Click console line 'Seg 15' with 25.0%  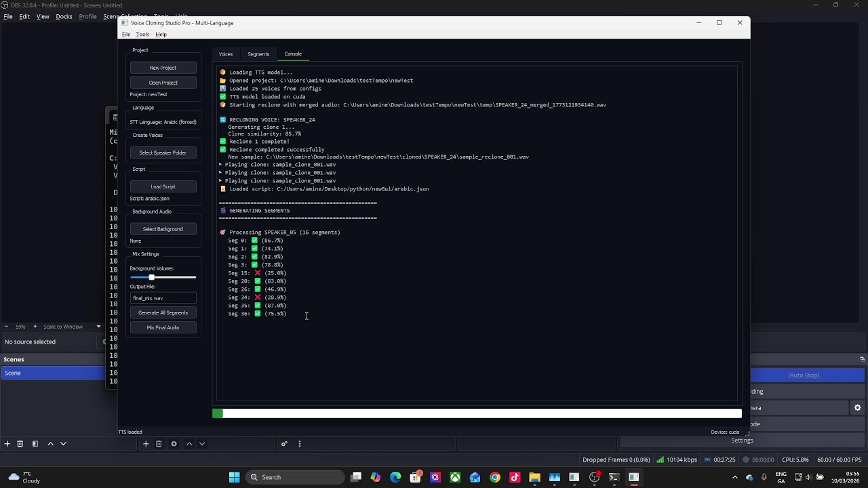[x=257, y=273]
